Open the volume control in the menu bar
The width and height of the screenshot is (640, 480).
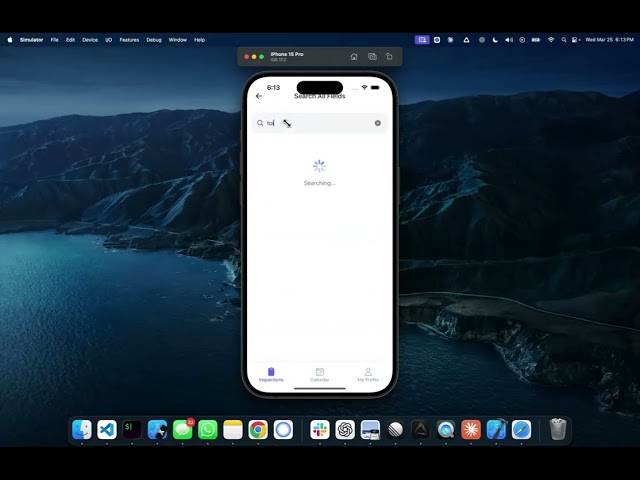(509, 40)
